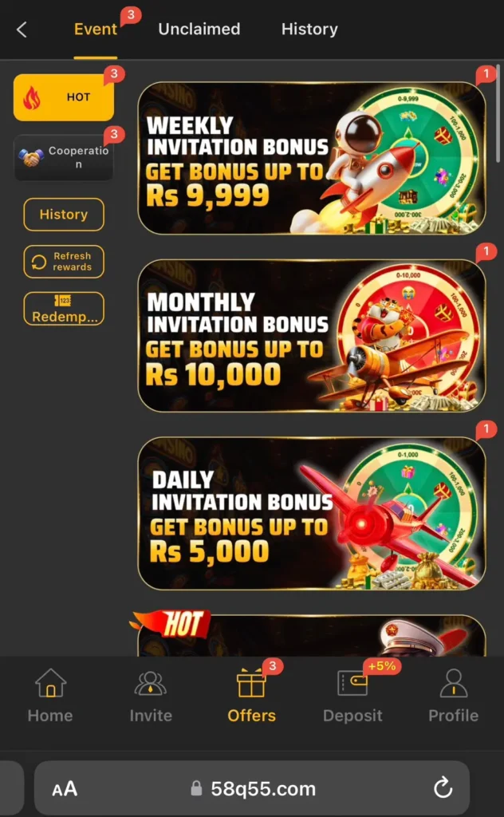Switch to the History top tab

(309, 30)
